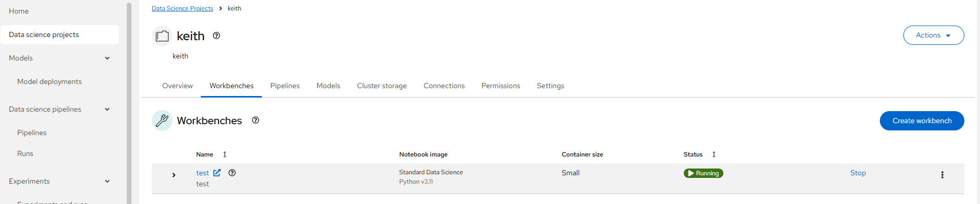Click the Create workbench button
Screen dimensions: 980x204
(x=922, y=121)
